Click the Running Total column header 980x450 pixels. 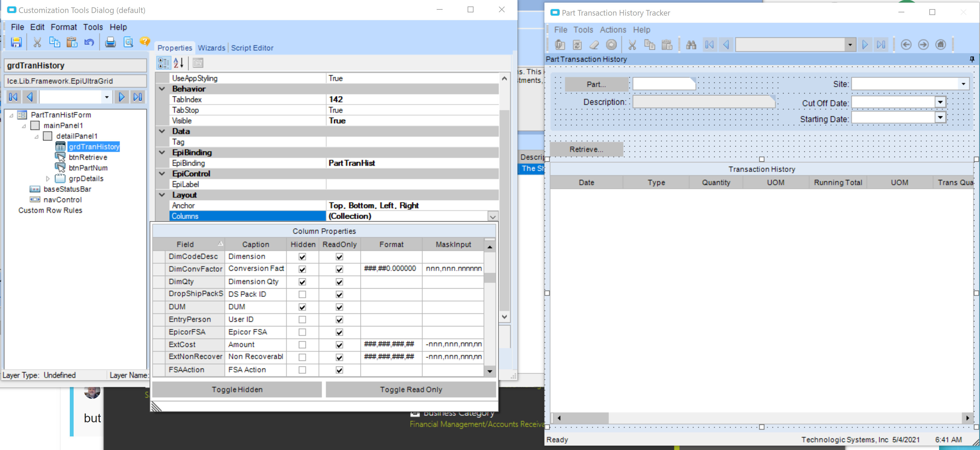point(838,183)
